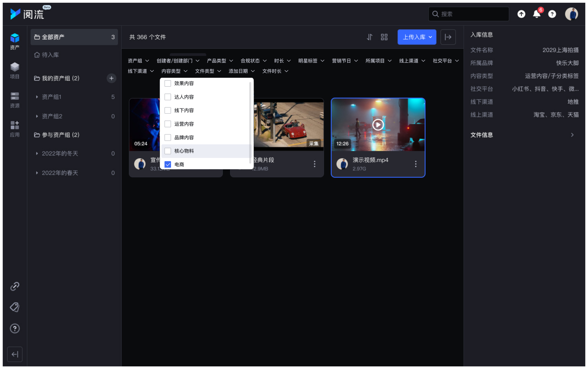Open the 经典片段 car thumbnail
Viewport: 588px width, 369px height.
coord(289,125)
